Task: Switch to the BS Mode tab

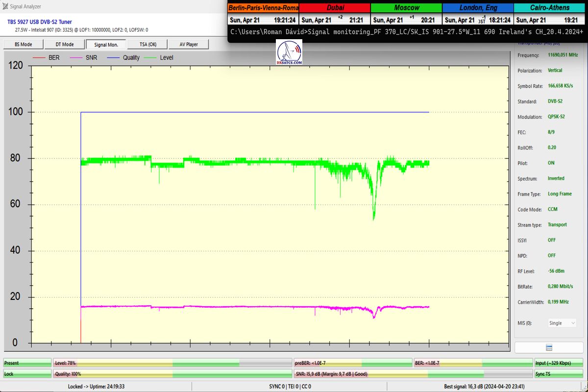Action: (23, 44)
